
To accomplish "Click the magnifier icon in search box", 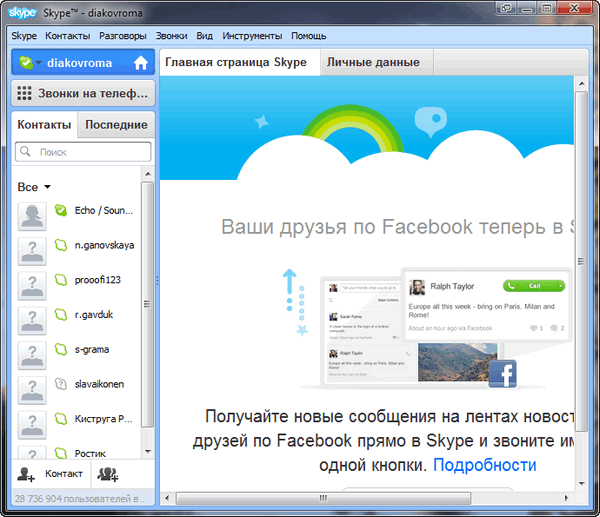I will pyautogui.click(x=25, y=152).
